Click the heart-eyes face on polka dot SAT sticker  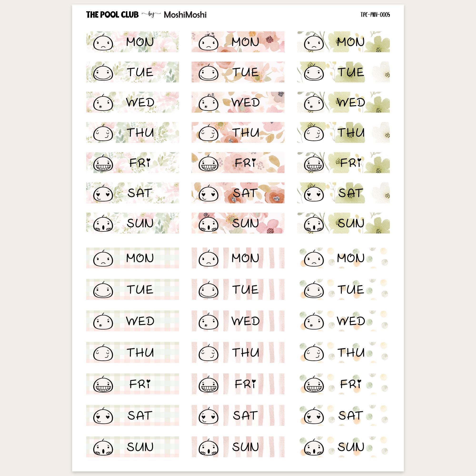coord(314,415)
